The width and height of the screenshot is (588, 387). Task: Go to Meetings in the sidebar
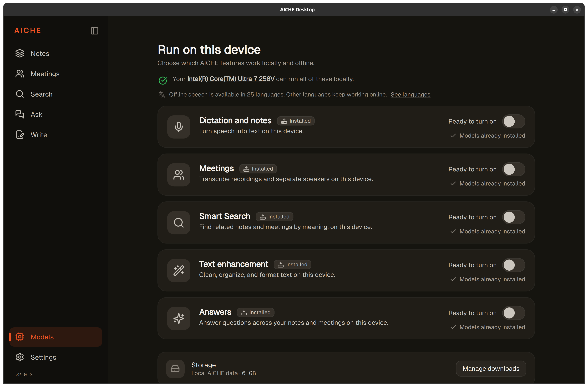56,74
